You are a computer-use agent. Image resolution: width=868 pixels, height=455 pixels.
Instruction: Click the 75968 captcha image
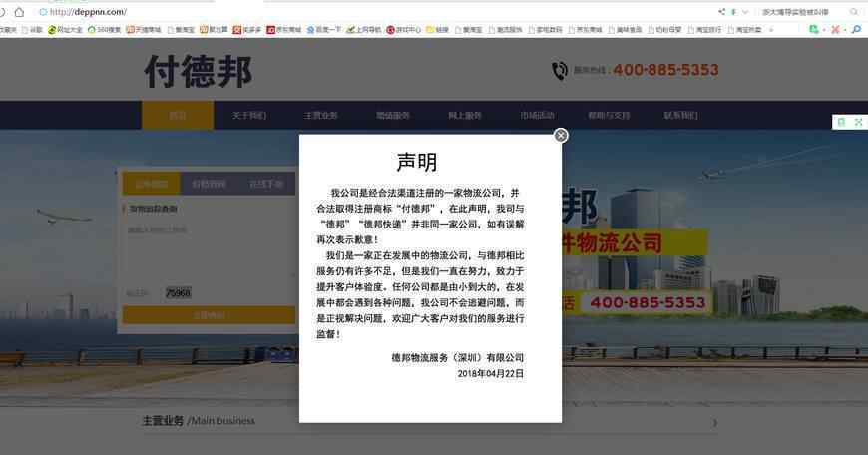click(x=179, y=292)
